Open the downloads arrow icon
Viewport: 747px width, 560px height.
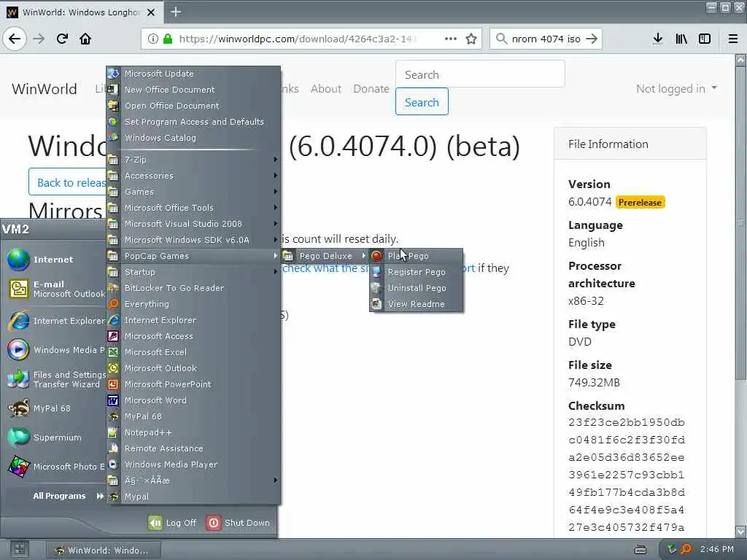[x=657, y=39]
